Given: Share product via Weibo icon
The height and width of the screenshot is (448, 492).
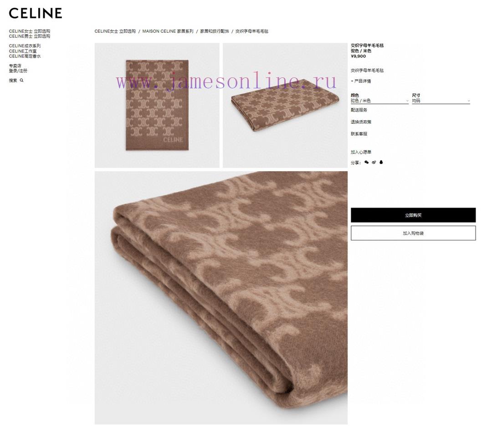Looking at the screenshot, I should [374, 163].
